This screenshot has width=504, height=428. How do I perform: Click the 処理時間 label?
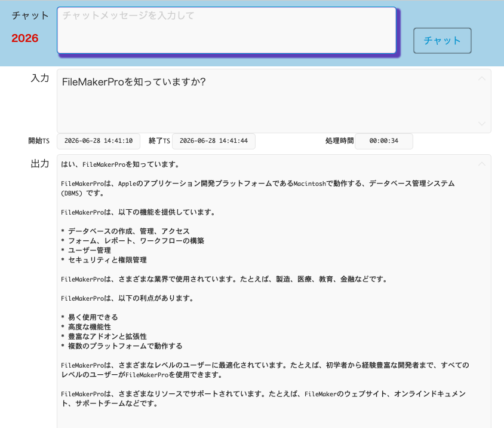coord(339,140)
